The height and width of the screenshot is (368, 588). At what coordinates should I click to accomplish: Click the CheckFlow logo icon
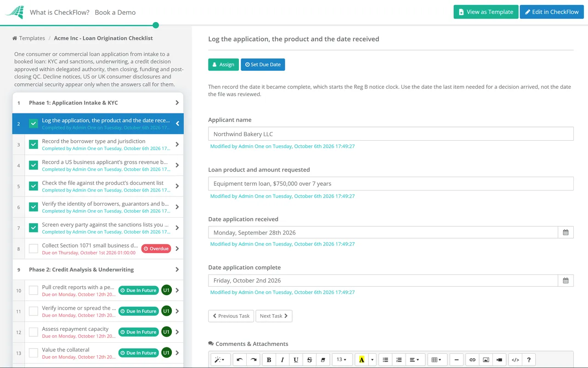[15, 12]
